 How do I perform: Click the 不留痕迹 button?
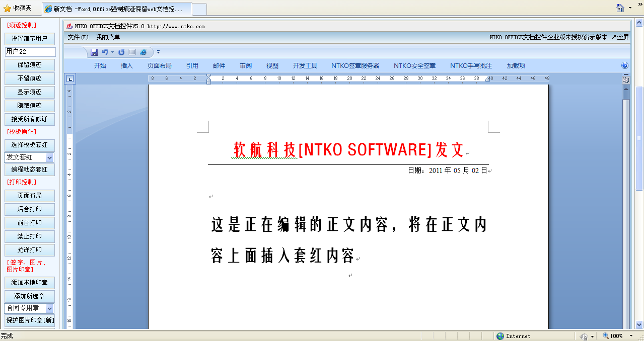30,78
